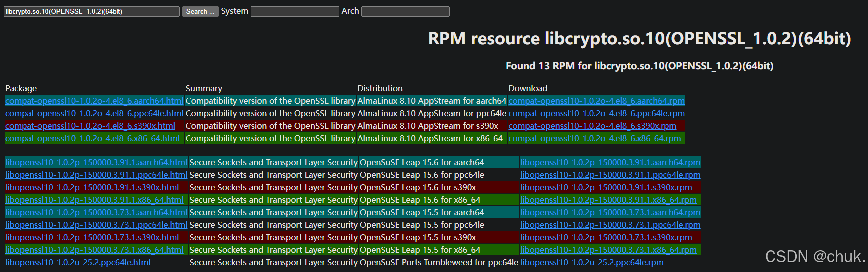
Task: Click the Summary column header
Action: tap(204, 88)
